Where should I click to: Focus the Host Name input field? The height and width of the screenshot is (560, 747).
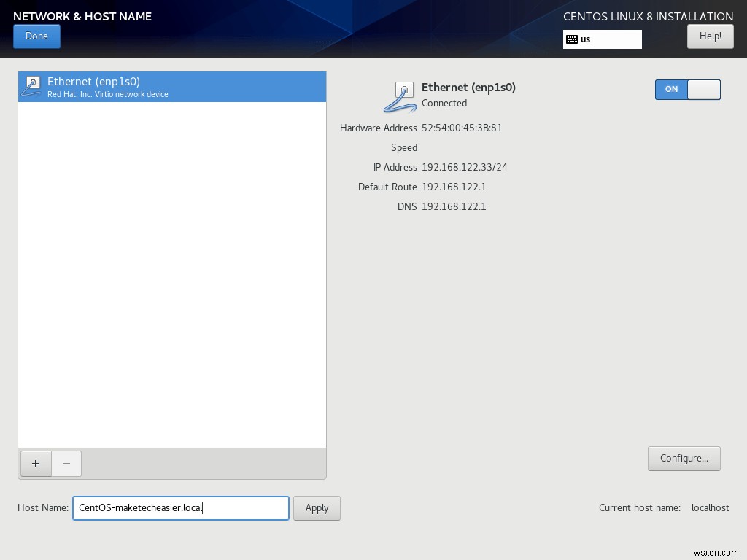180,507
